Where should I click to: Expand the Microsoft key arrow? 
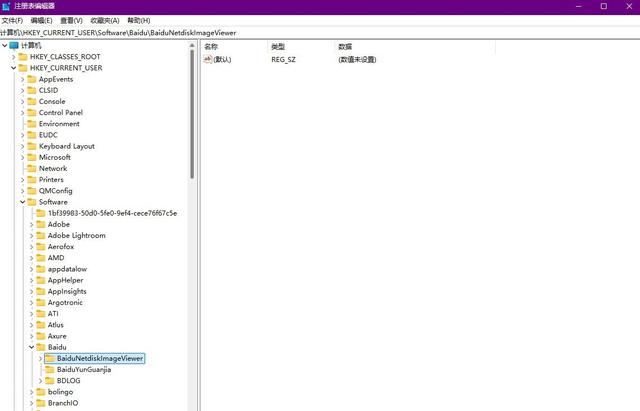tap(22, 158)
